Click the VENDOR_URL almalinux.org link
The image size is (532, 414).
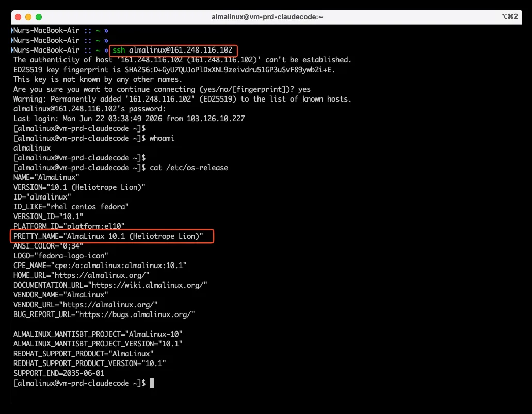tap(108, 305)
